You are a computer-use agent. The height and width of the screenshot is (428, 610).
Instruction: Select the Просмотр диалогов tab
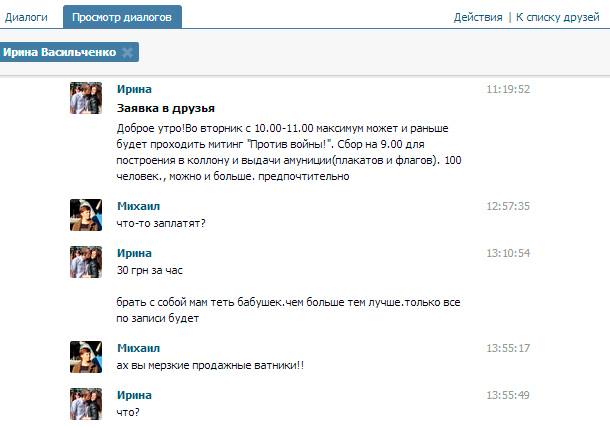coord(122,17)
